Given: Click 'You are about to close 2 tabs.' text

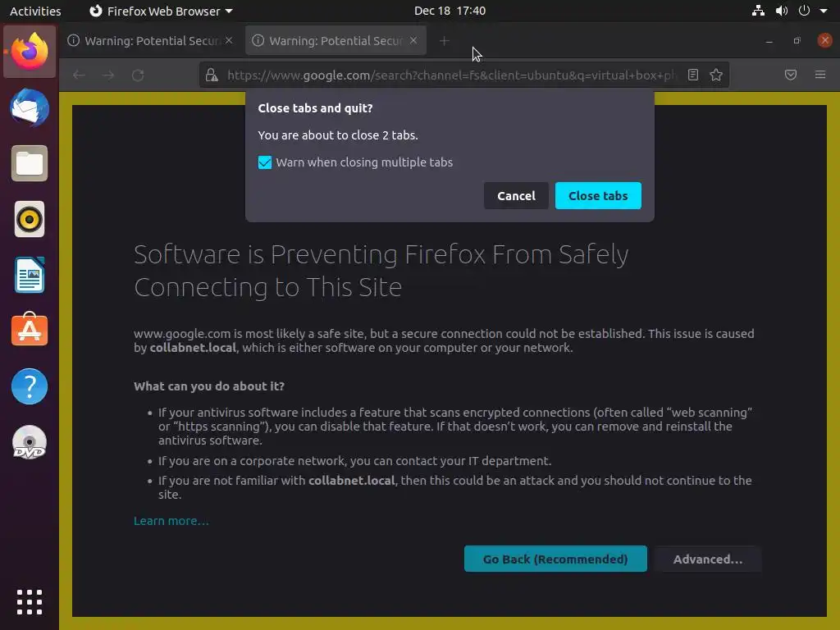Looking at the screenshot, I should click(x=338, y=135).
